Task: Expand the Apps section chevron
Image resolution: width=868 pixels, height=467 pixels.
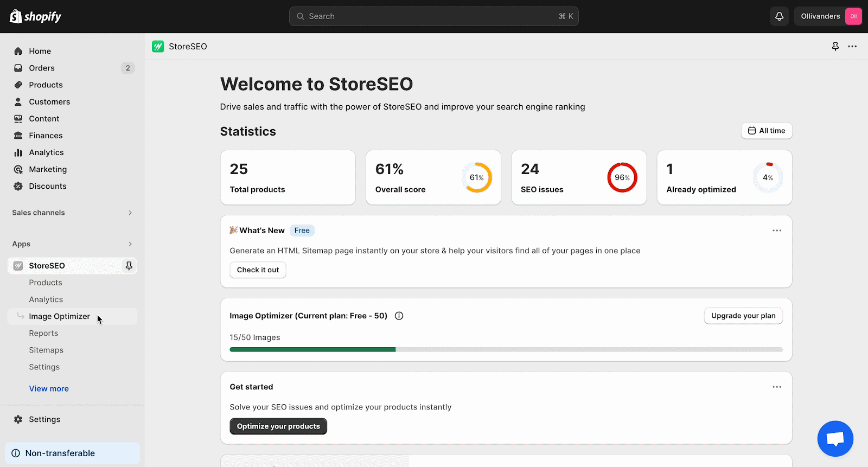Action: [130, 244]
